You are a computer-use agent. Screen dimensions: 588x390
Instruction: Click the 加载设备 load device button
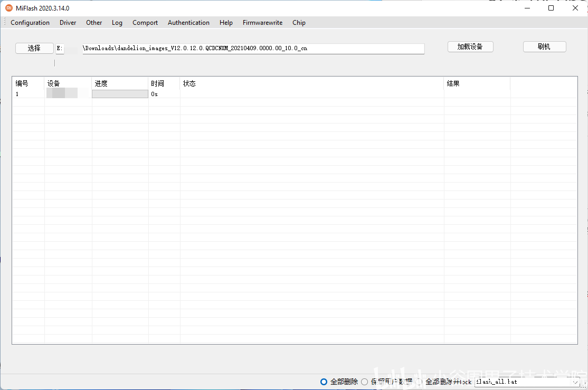[x=470, y=46]
